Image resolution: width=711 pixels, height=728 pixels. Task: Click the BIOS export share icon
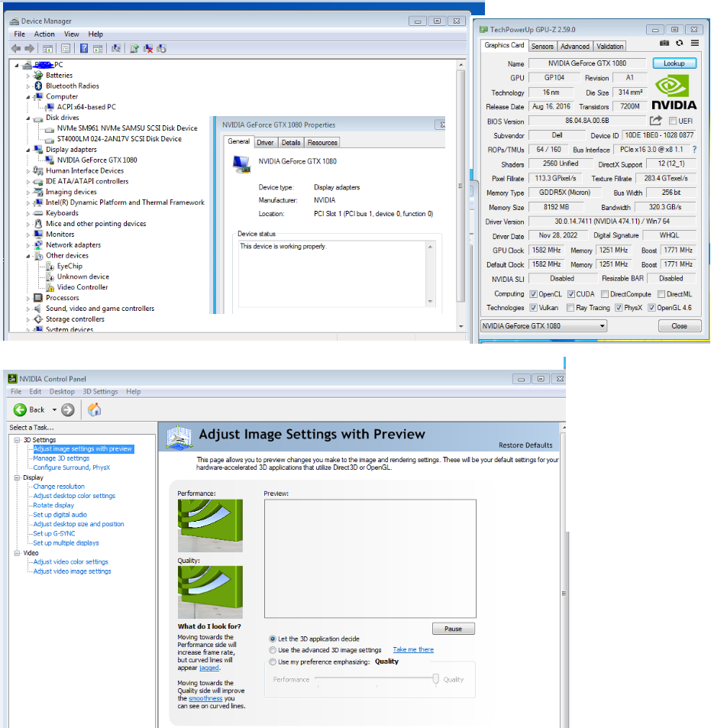click(656, 121)
